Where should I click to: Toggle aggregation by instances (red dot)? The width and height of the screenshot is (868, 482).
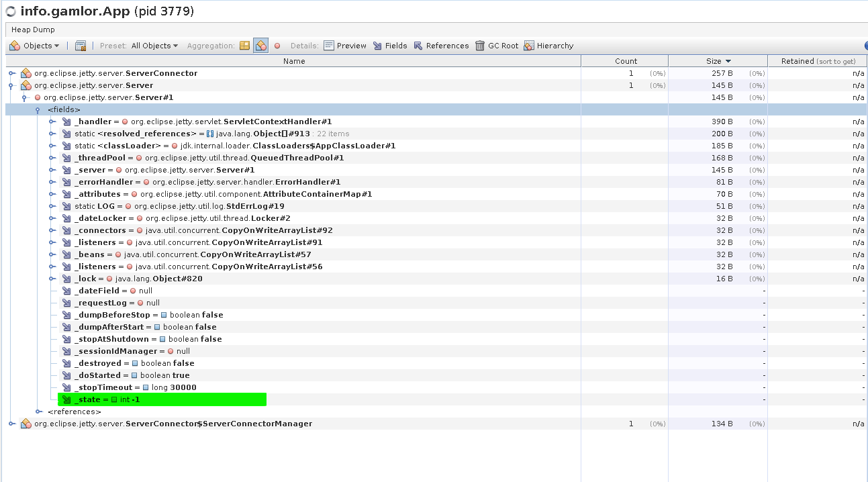click(277, 46)
